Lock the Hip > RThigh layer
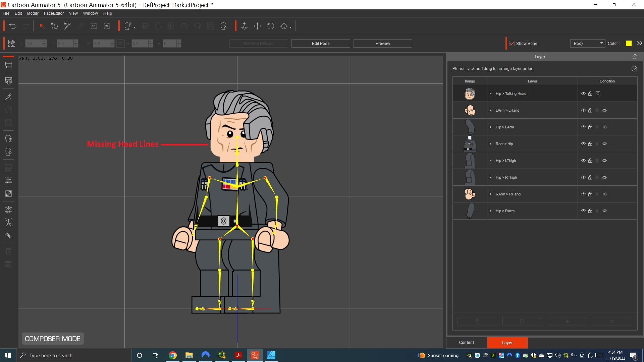 tap(590, 177)
